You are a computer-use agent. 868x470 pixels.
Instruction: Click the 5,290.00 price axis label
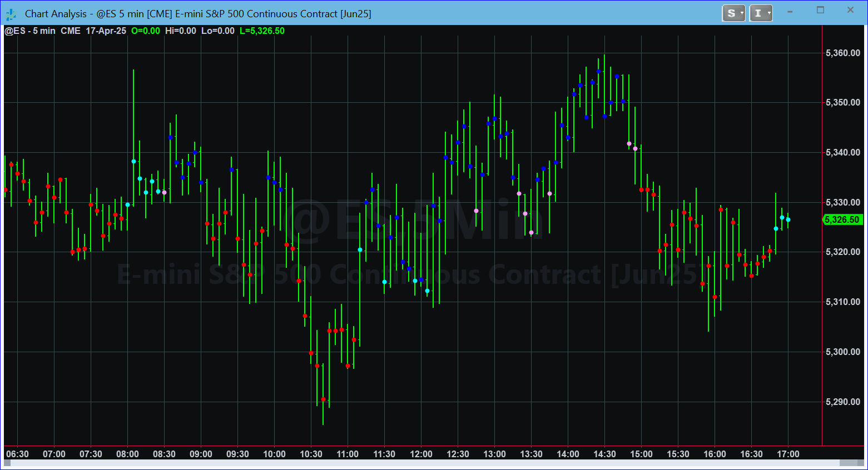click(x=843, y=402)
